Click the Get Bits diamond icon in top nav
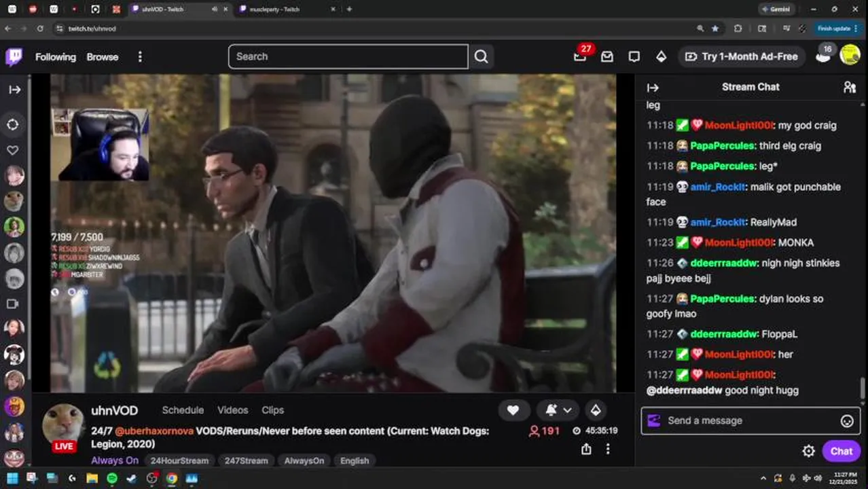 tap(661, 57)
